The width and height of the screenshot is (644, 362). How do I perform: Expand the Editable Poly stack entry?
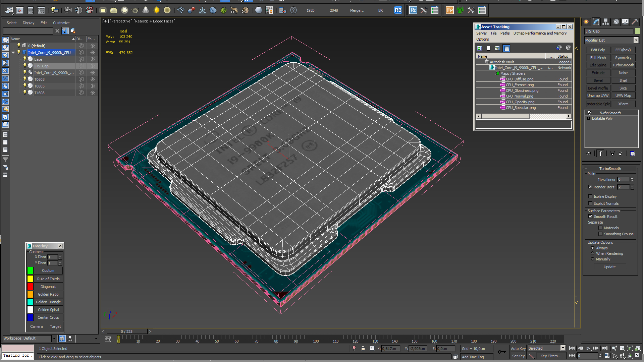[589, 118]
